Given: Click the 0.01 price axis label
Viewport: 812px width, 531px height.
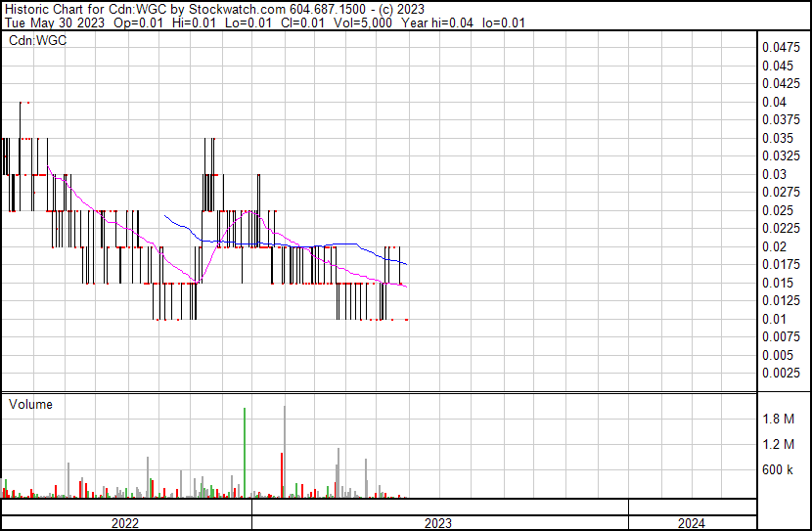Looking at the screenshot, I should [775, 319].
